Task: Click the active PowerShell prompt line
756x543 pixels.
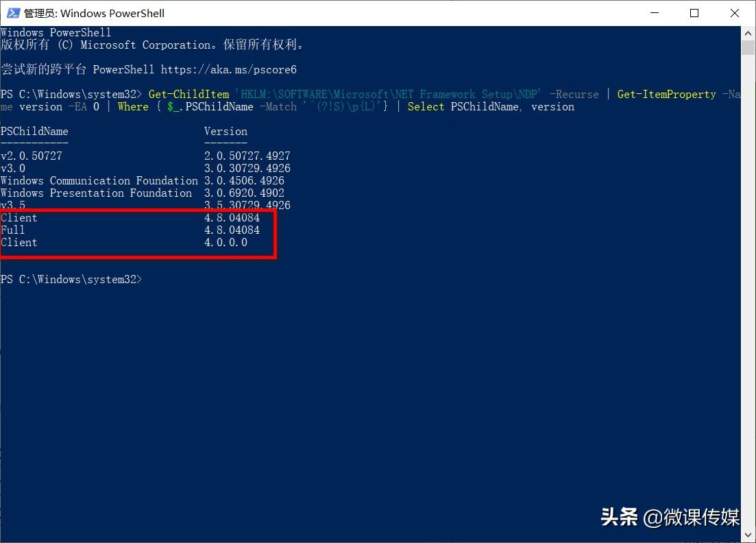Action: [x=71, y=279]
